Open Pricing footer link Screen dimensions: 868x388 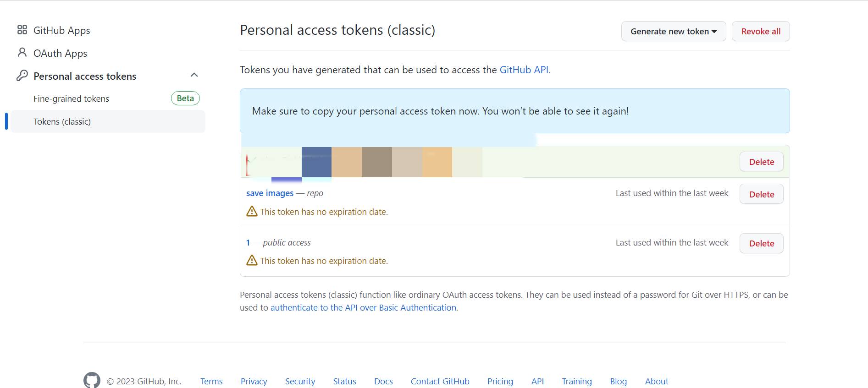(500, 381)
